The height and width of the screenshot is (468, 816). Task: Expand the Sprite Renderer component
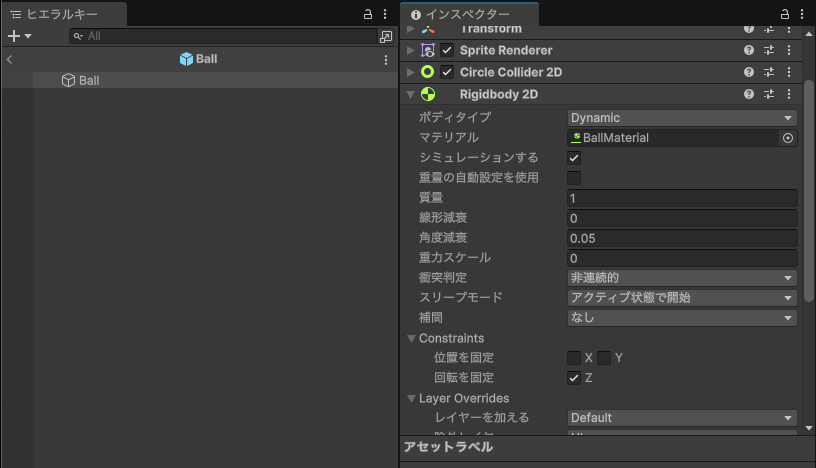click(411, 50)
